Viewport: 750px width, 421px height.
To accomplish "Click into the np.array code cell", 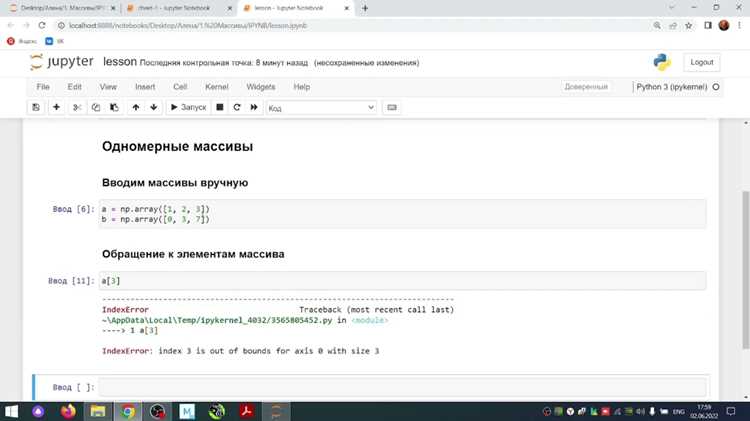I will [402, 214].
